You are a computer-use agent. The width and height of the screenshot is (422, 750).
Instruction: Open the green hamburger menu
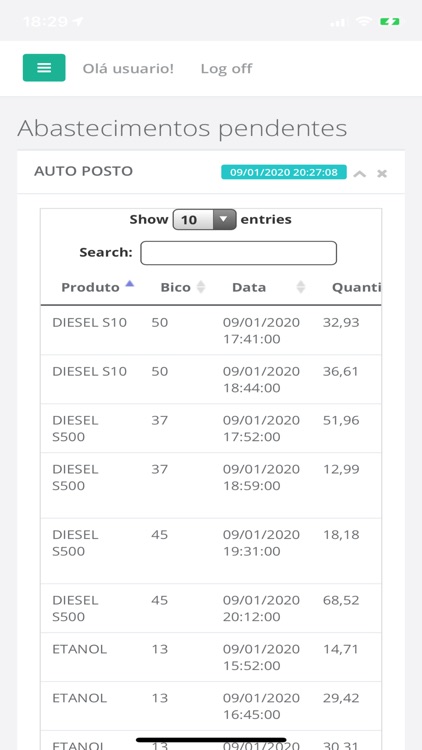44,68
